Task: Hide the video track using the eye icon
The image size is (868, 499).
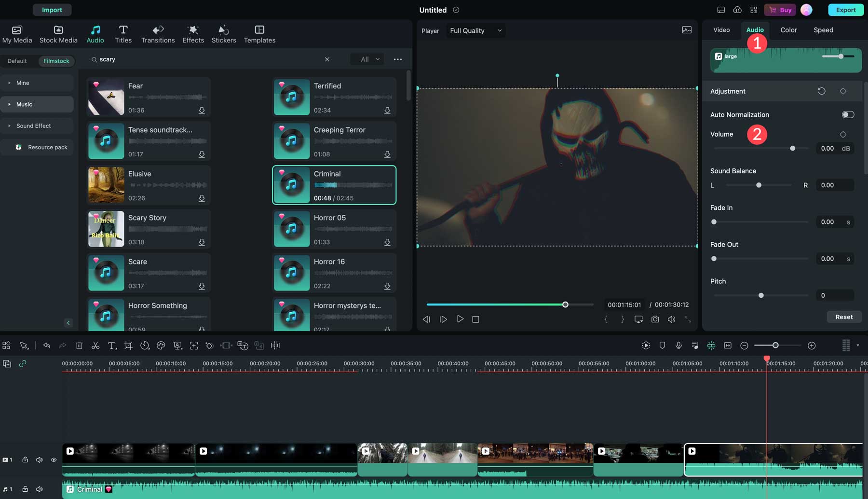Action: [x=54, y=459]
